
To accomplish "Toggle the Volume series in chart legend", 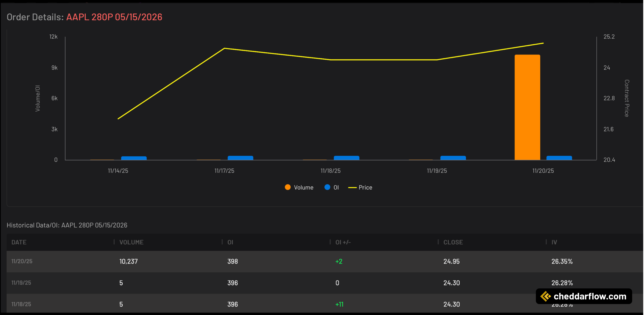I will coord(299,187).
